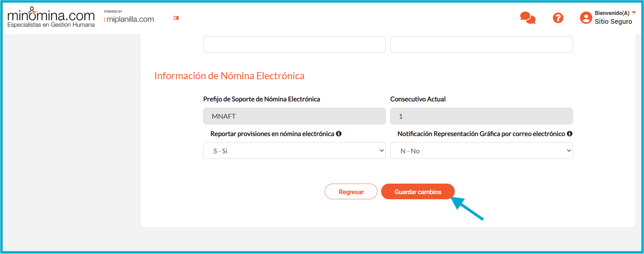This screenshot has width=644, height=254.
Task: Click the miplanilla.com powered-by logo
Action: coord(129,17)
